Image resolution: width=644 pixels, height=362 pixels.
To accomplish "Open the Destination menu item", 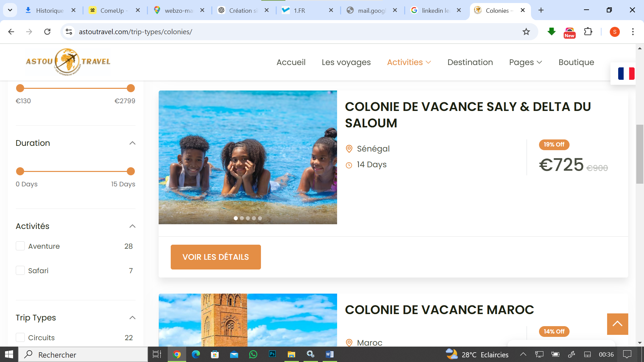I will click(x=470, y=62).
